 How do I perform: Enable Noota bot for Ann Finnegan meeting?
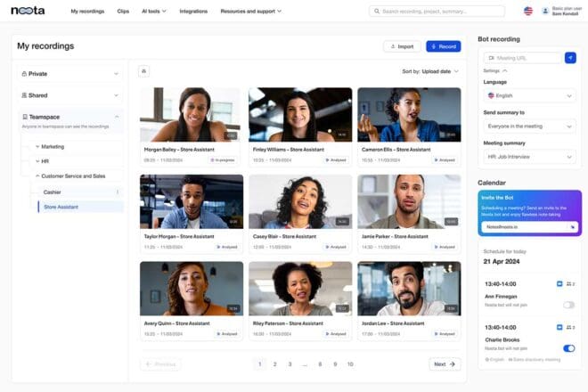pyautogui.click(x=568, y=305)
